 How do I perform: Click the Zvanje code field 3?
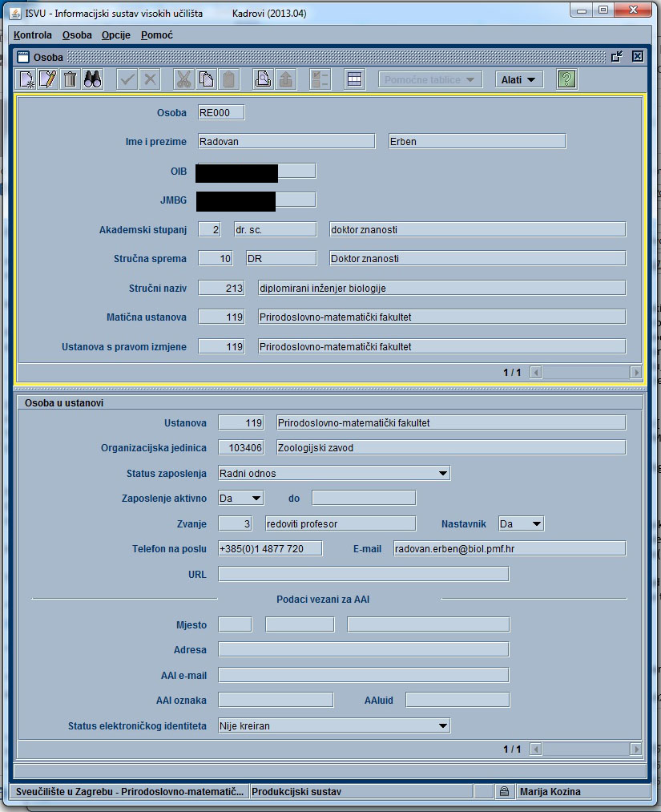coord(235,523)
